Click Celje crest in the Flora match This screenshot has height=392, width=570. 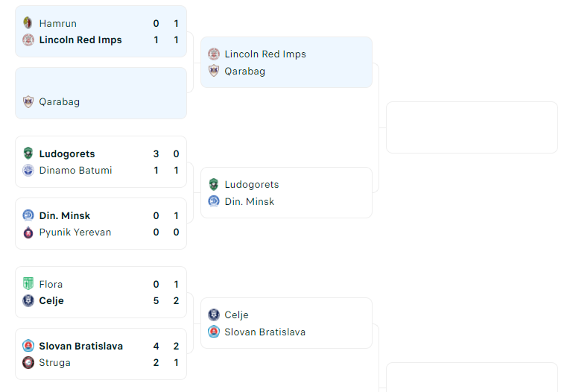pyautogui.click(x=28, y=300)
